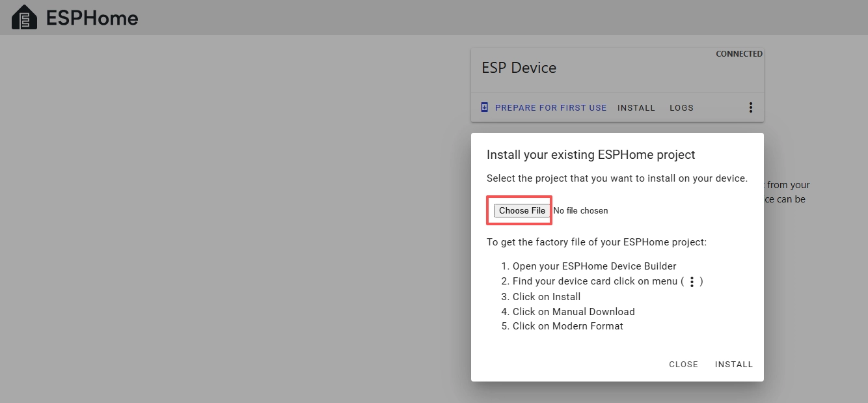Select the ESP Device card heading
The height and width of the screenshot is (403, 868).
click(519, 68)
